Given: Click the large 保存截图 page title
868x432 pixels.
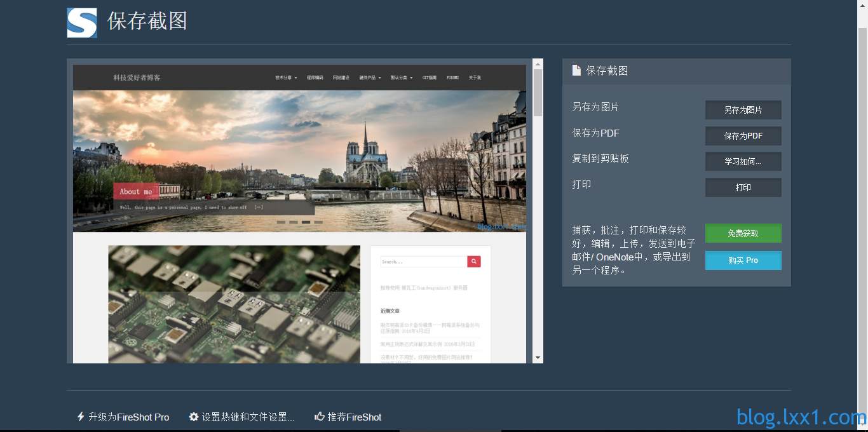Looking at the screenshot, I should coord(147,21).
